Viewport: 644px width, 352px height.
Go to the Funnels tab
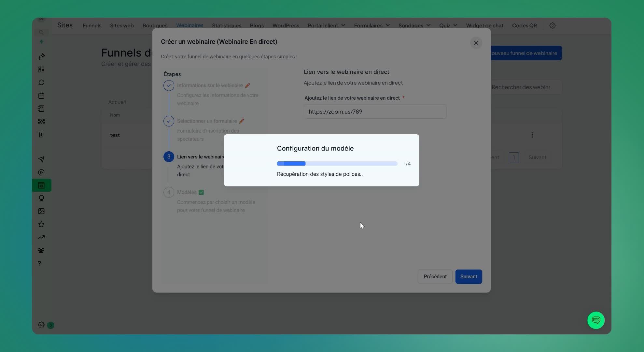(92, 25)
